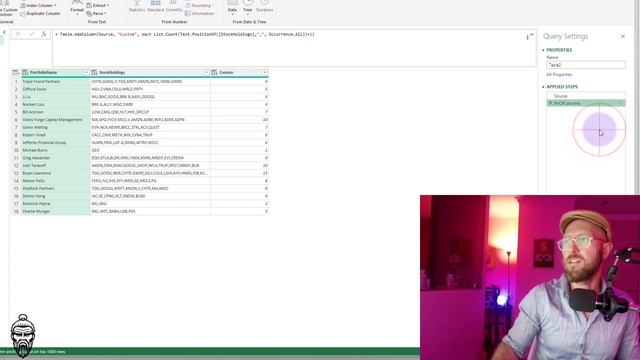The image size is (640, 360).
Task: Click the Custom value for row 13
Action: click(x=240, y=173)
